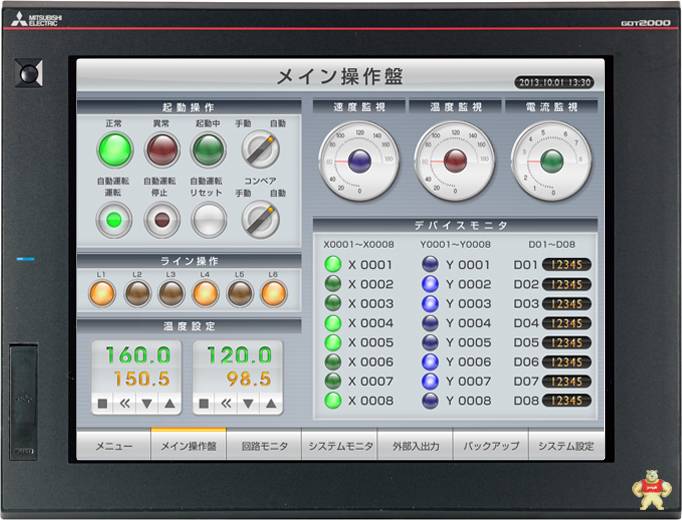Image resolution: width=682 pixels, height=520 pixels.
Task: Click the Y 0001 blue lamp
Action: [x=430, y=264]
